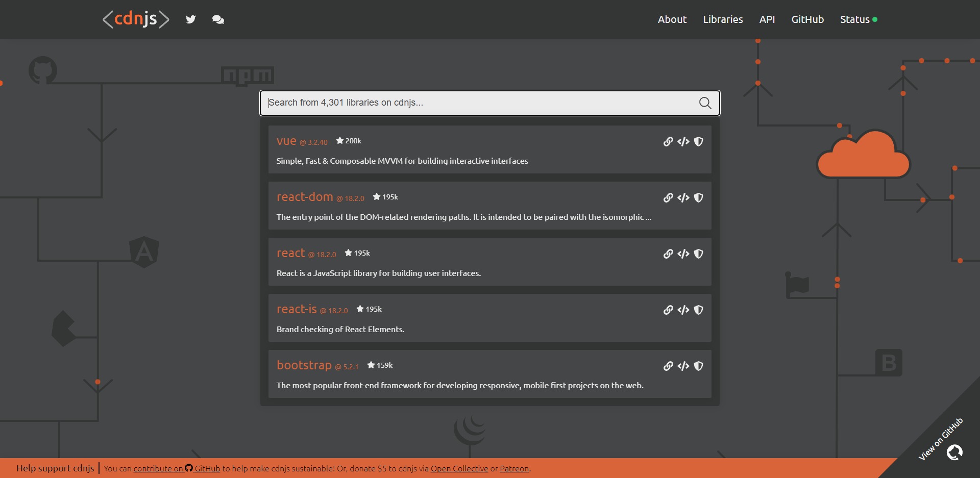This screenshot has height=478, width=980.
Task: Copy script tag icon for react-is
Action: point(683,310)
